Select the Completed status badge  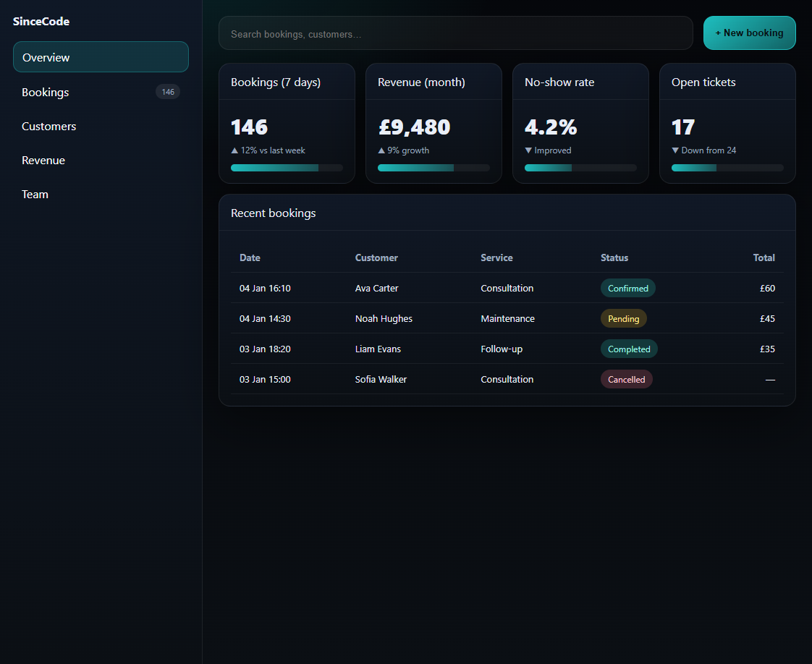[629, 349]
